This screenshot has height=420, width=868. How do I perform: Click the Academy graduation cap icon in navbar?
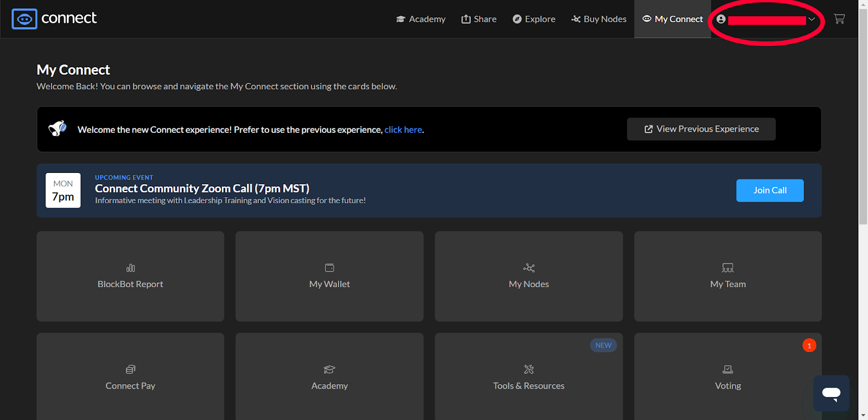pos(401,19)
